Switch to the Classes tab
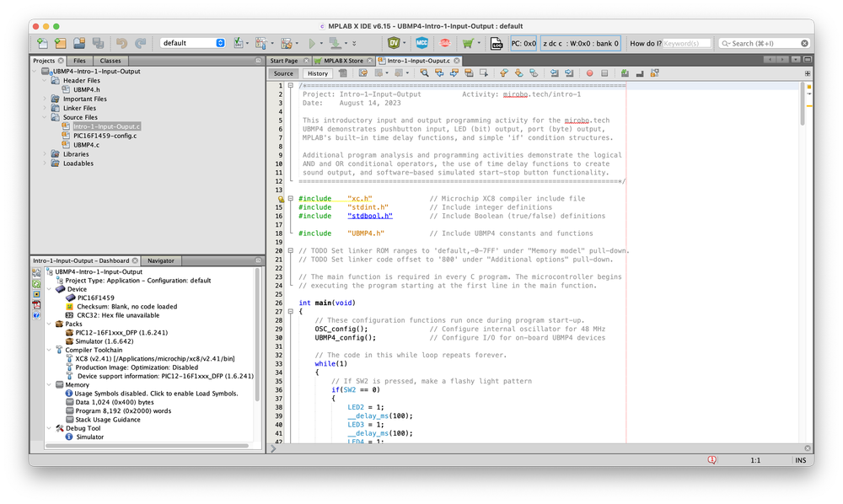The image size is (843, 504). pos(110,61)
